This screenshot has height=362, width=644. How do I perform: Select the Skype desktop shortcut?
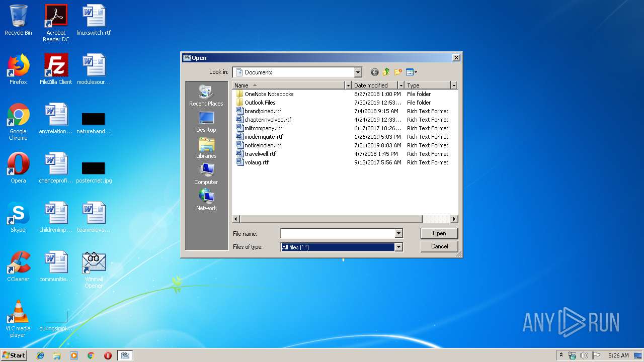point(18,217)
